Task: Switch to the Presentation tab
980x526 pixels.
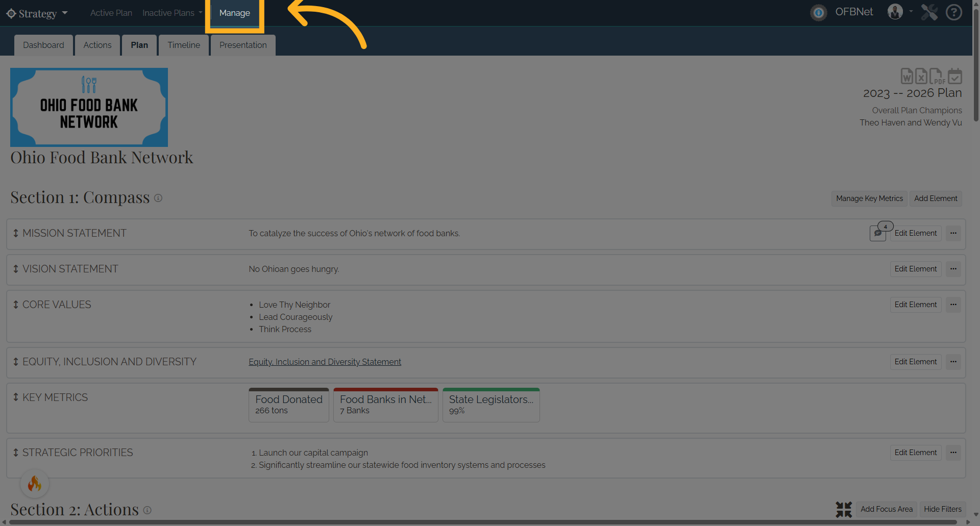Action: 243,45
